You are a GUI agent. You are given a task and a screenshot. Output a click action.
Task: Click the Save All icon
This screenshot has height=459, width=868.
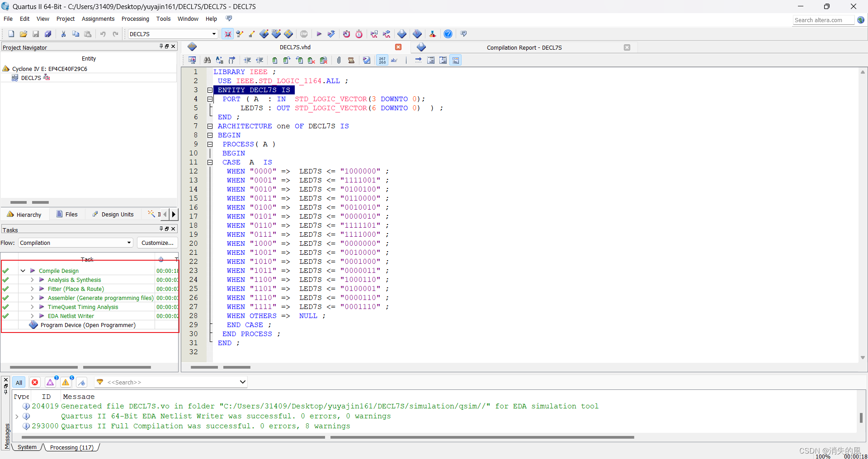[x=48, y=34]
